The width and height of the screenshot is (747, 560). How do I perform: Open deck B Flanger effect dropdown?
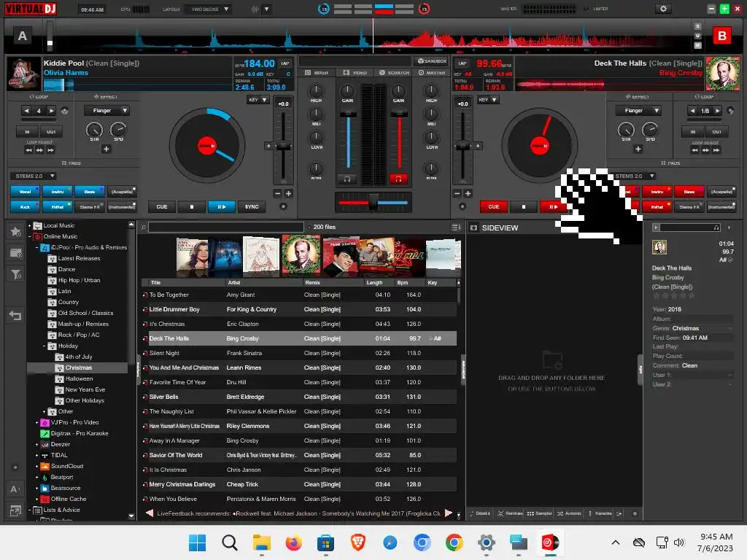638,111
